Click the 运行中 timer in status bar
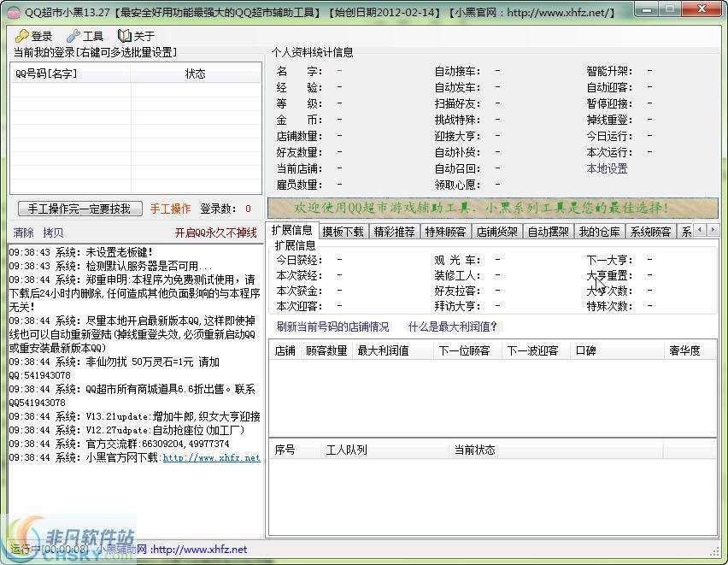Screen dimensions: 728x565 tap(50, 550)
